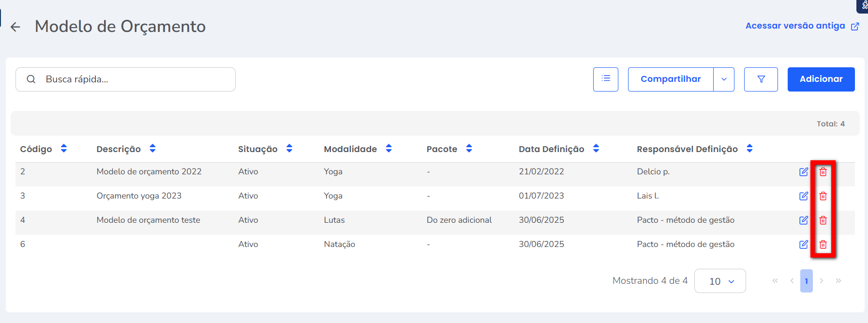Open the filter funnel button

pyautogui.click(x=761, y=79)
